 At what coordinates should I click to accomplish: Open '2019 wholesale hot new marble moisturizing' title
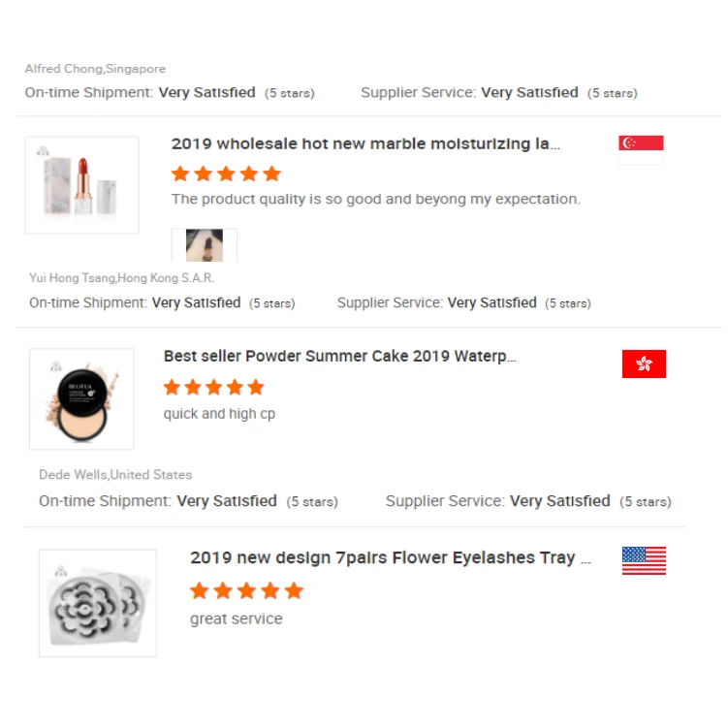[x=365, y=144]
